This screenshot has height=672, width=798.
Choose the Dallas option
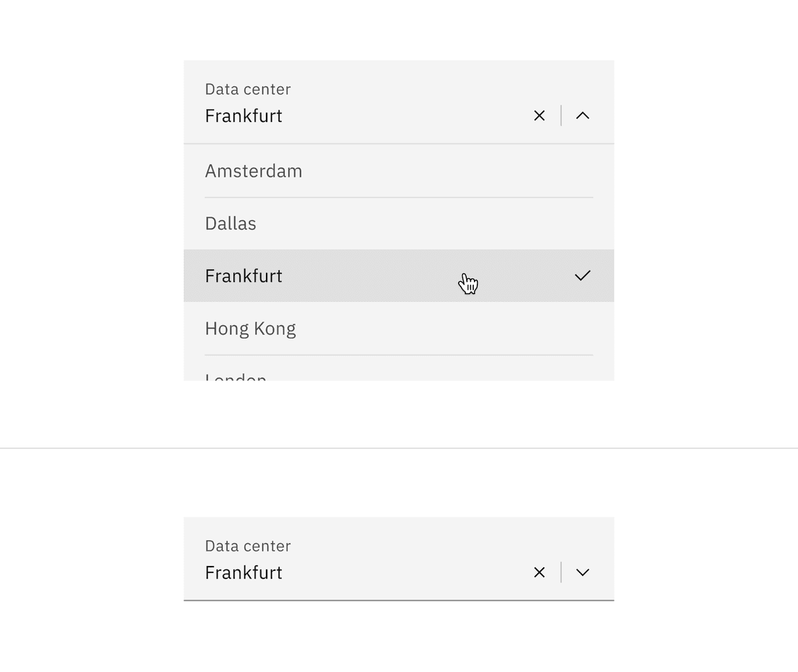point(398,224)
